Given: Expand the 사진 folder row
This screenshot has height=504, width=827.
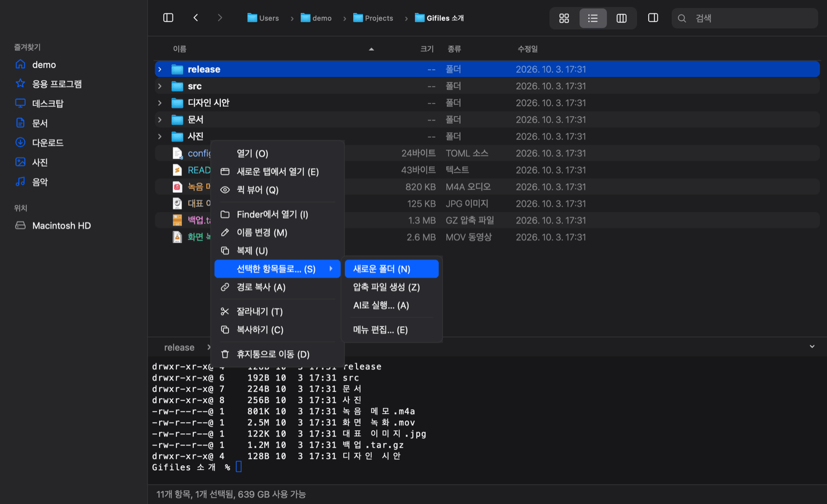Looking at the screenshot, I should (x=160, y=136).
